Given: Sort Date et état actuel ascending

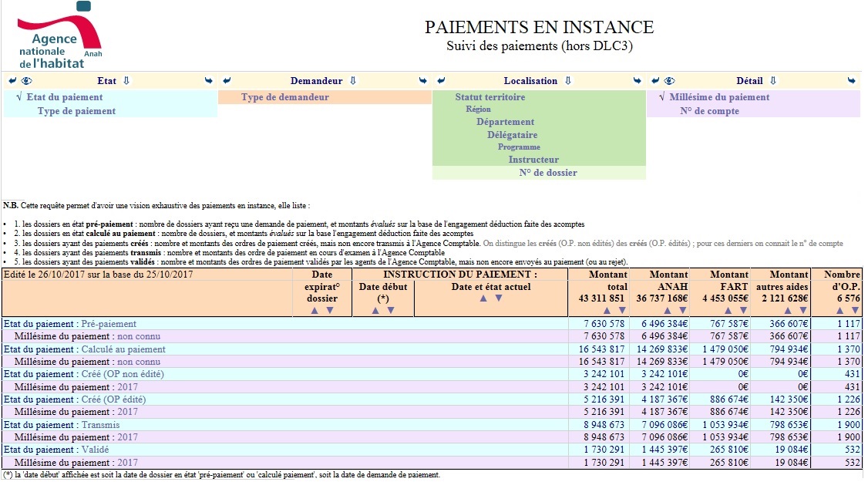Looking at the screenshot, I should [483, 298].
